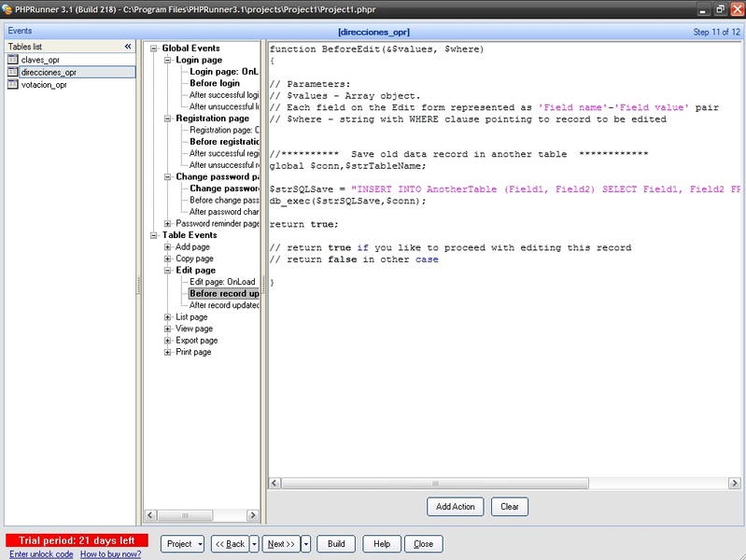Select Edit page: OnLoad event
The image size is (746, 560).
(222, 282)
